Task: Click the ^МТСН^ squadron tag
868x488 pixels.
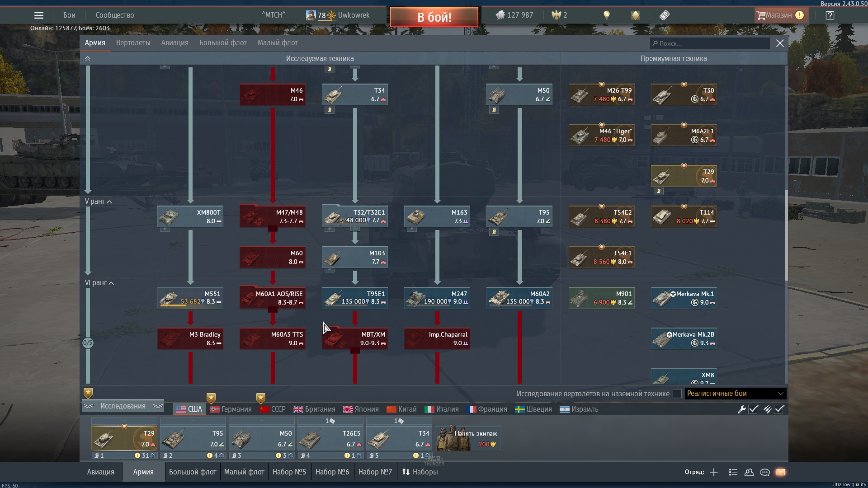Action: coord(274,15)
